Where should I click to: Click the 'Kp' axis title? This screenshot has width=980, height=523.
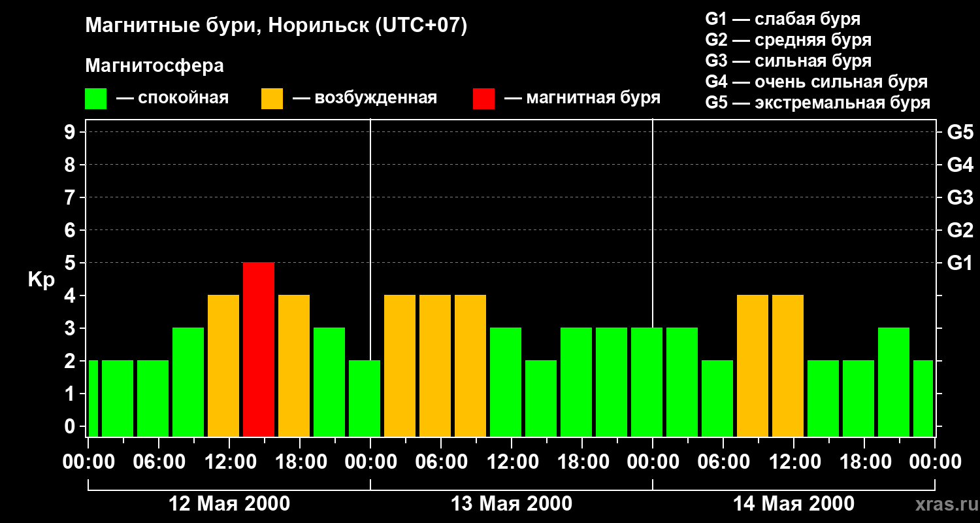(42, 280)
